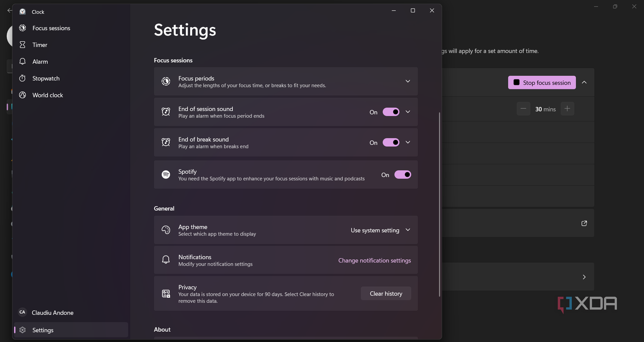Screen dimensions: 644x342
Task: Click the open-external icon in background window
Action: (x=584, y=223)
